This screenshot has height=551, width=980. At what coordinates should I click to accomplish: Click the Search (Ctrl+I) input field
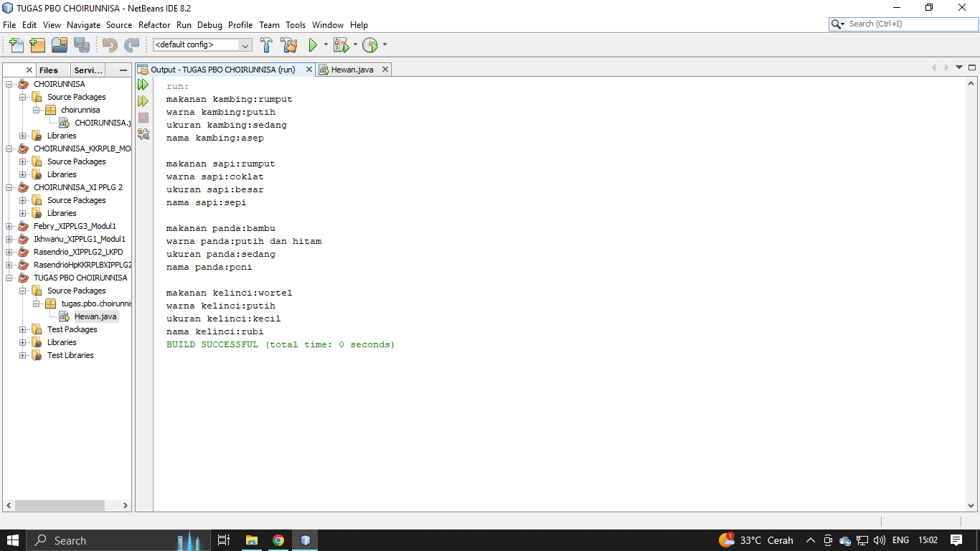[x=910, y=24]
